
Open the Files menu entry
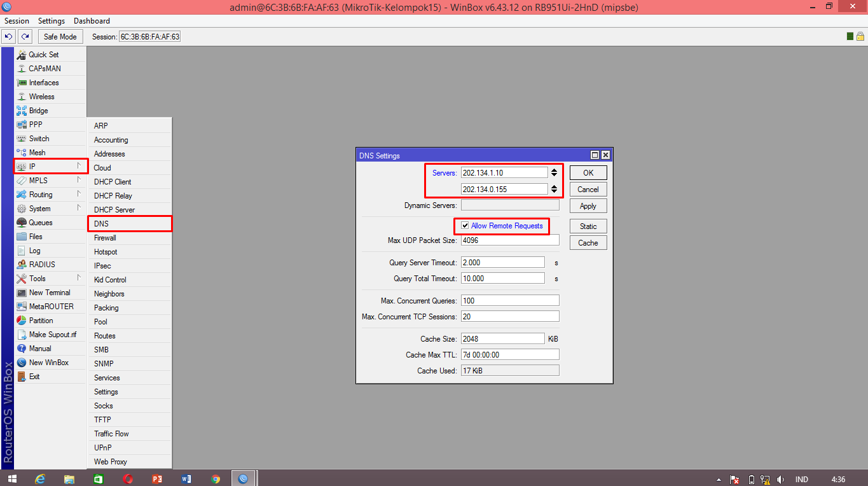coord(50,237)
